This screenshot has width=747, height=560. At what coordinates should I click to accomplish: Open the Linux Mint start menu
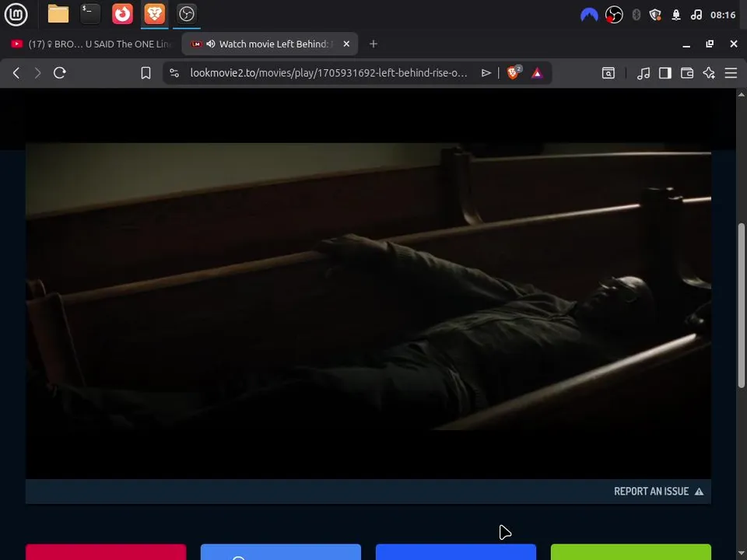tap(16, 14)
